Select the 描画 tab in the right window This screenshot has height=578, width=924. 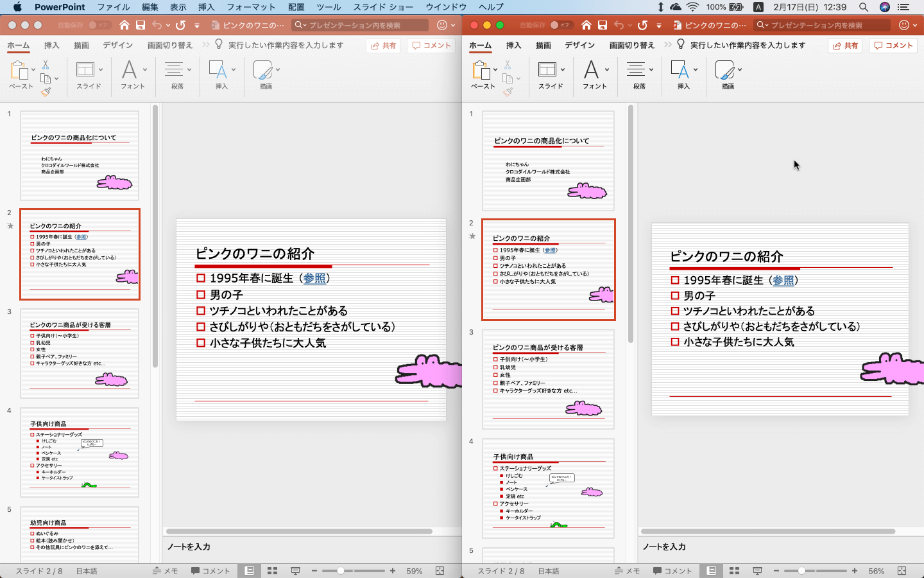(x=543, y=46)
